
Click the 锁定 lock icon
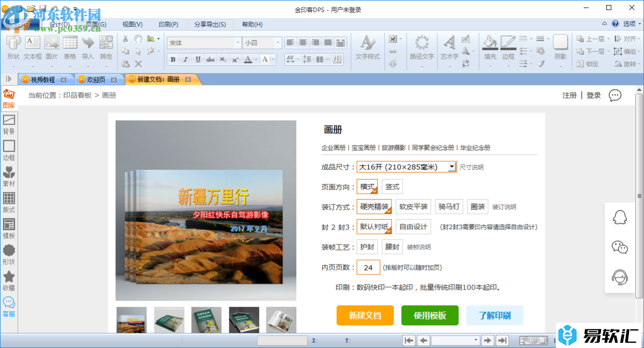pos(588,64)
